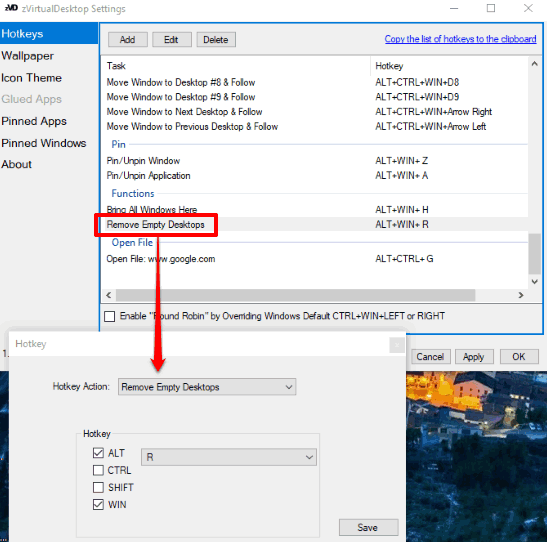Image resolution: width=547 pixels, height=542 pixels.
Task: Open the key selection dropdown showing R
Action: 229,457
